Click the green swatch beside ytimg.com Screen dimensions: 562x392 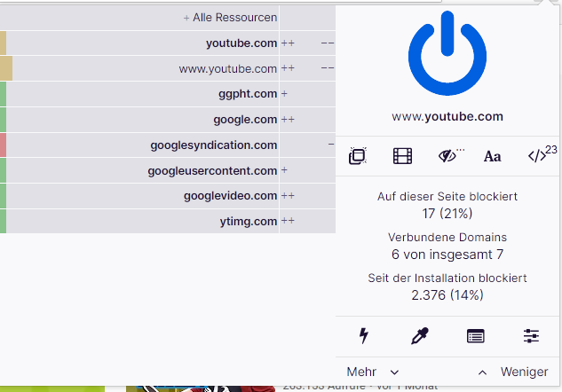coord(3,221)
